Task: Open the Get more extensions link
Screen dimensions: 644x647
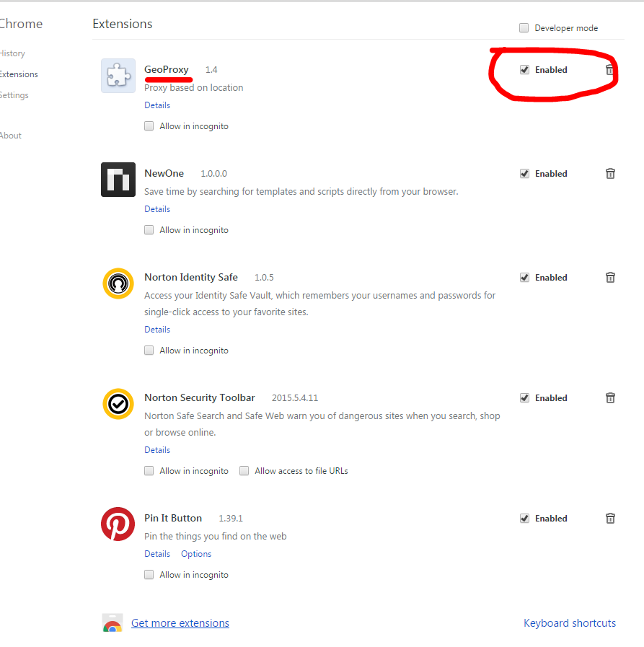Action: pos(180,623)
